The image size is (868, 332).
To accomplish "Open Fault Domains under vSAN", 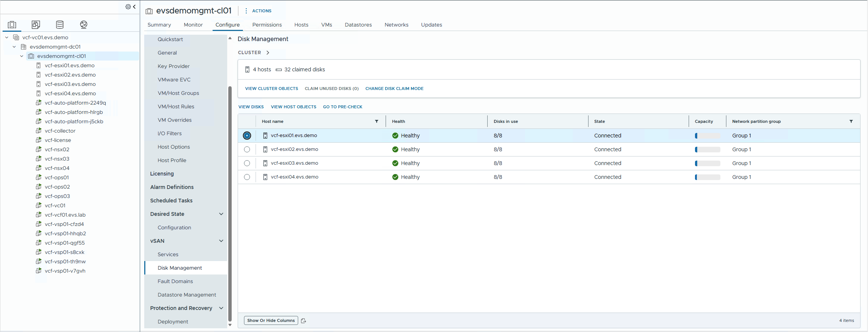I will pyautogui.click(x=175, y=281).
